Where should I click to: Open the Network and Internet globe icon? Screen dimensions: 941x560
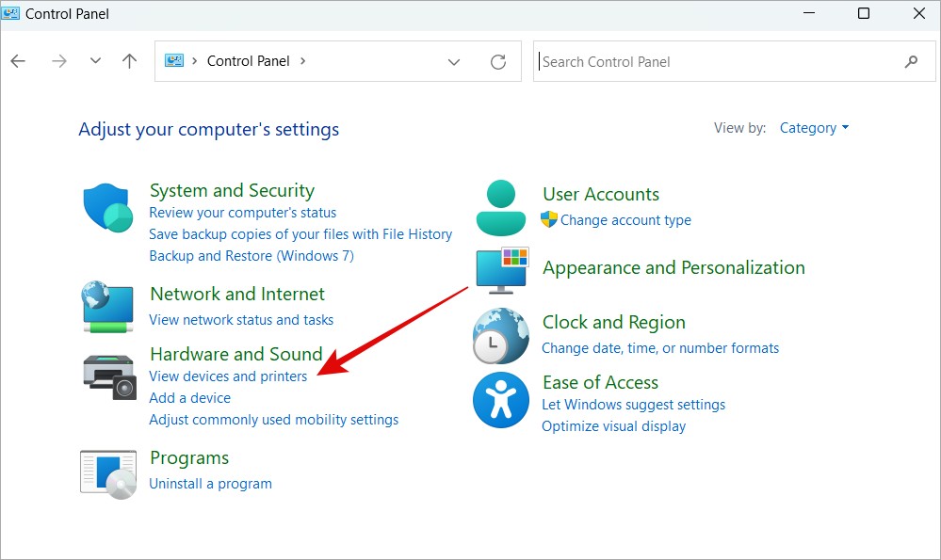point(107,307)
